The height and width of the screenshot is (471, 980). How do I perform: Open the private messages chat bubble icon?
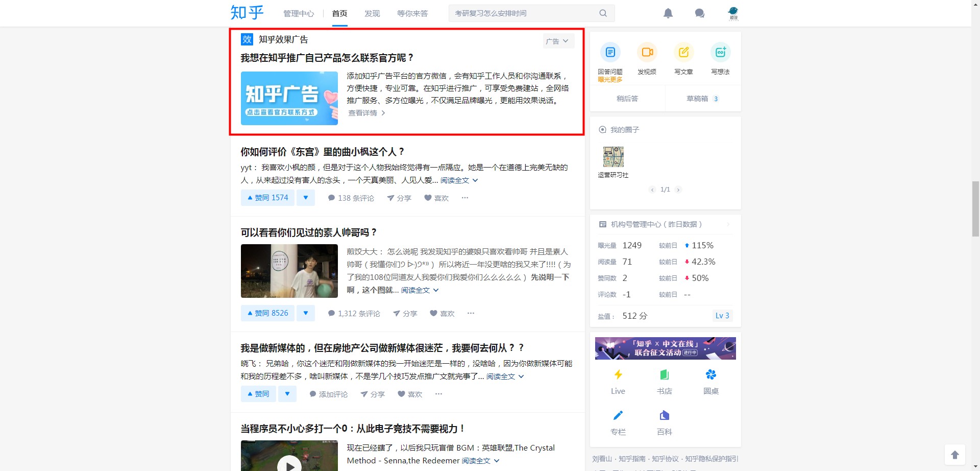click(x=700, y=13)
